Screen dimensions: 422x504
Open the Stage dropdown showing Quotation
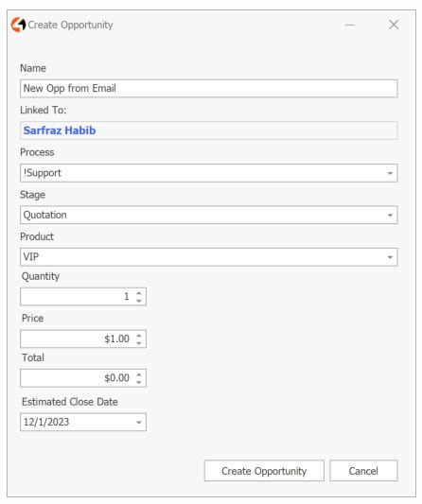(x=390, y=215)
